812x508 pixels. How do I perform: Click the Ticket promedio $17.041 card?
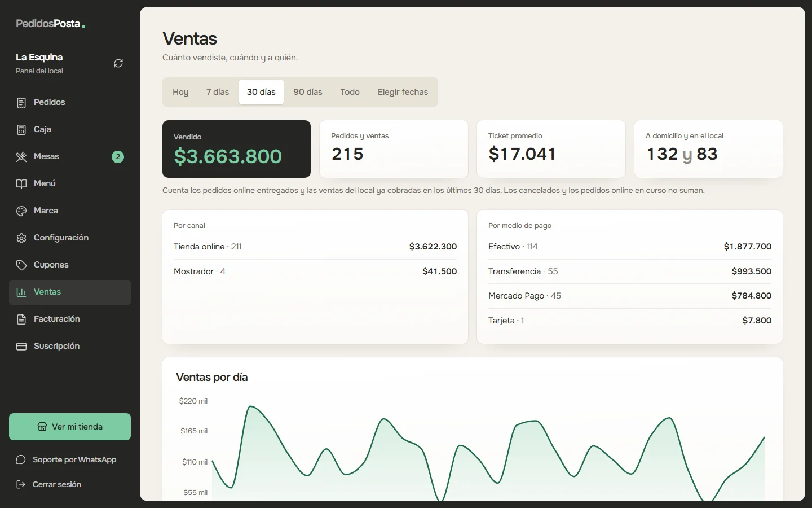tap(551, 149)
